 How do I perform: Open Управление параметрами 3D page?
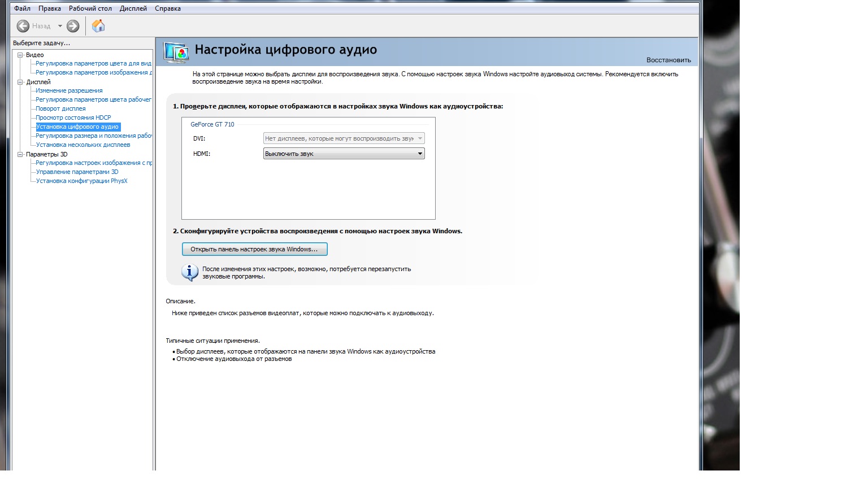[77, 172]
